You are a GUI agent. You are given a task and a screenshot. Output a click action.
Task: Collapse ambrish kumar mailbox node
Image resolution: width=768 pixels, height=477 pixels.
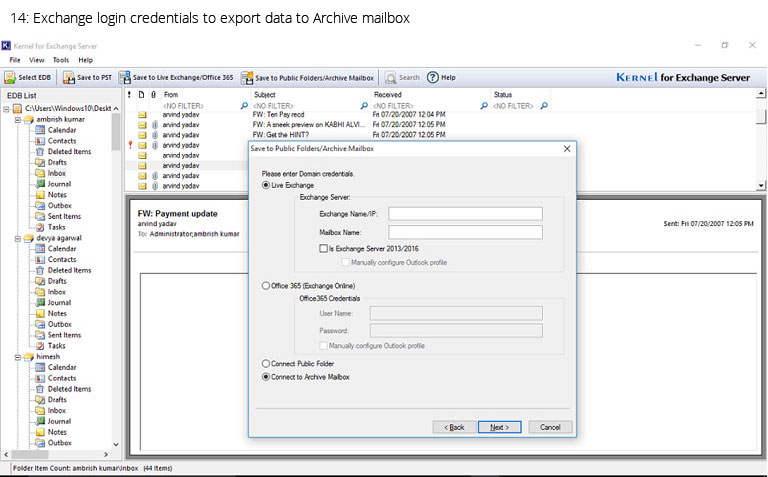[x=18, y=119]
